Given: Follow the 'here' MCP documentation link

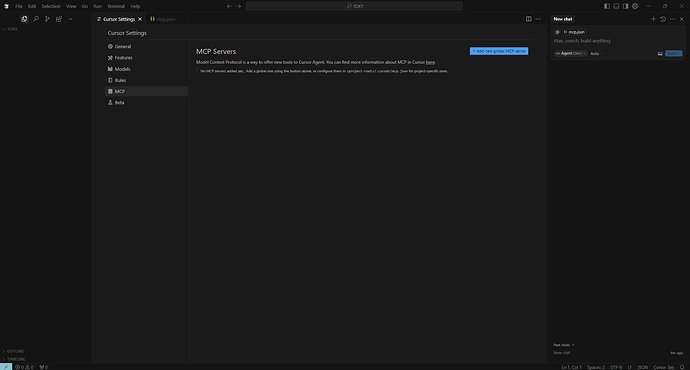Looking at the screenshot, I should click(430, 62).
